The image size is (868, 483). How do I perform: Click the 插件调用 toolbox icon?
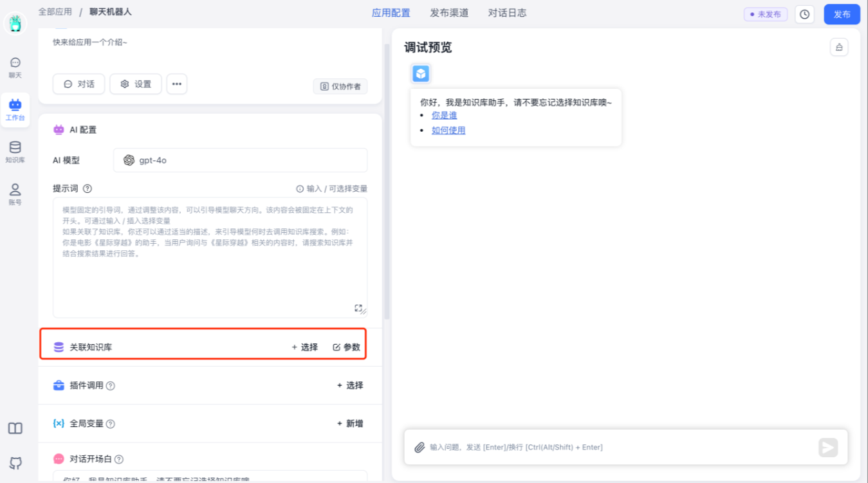point(59,385)
